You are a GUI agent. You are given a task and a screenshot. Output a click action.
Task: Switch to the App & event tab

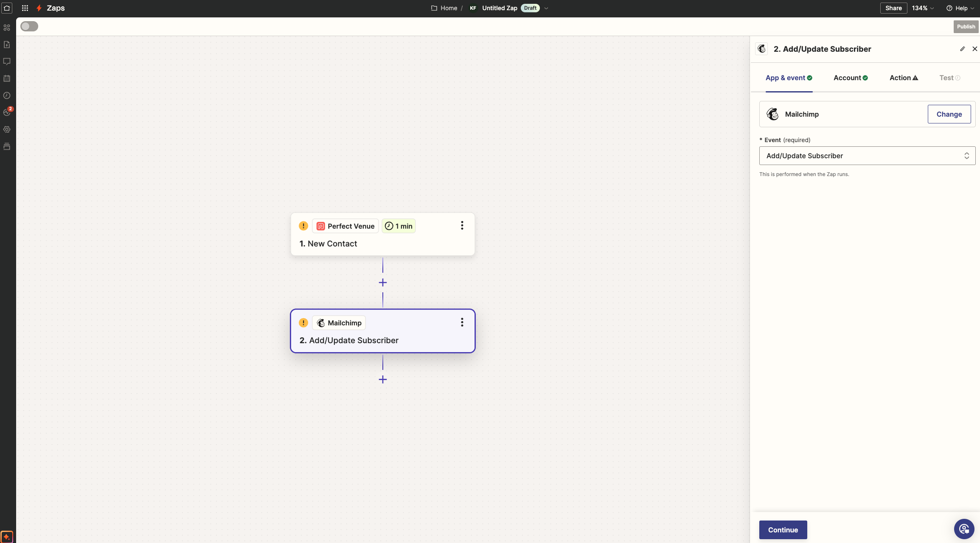click(x=789, y=78)
